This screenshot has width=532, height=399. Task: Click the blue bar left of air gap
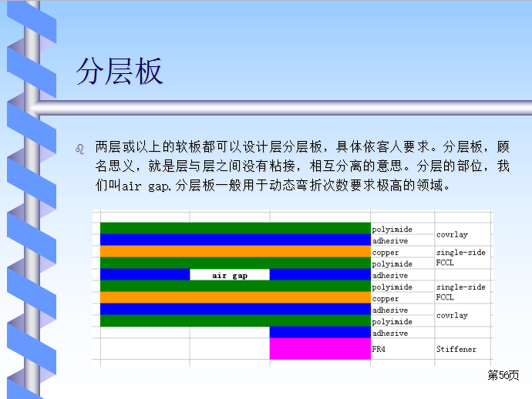[x=145, y=275]
